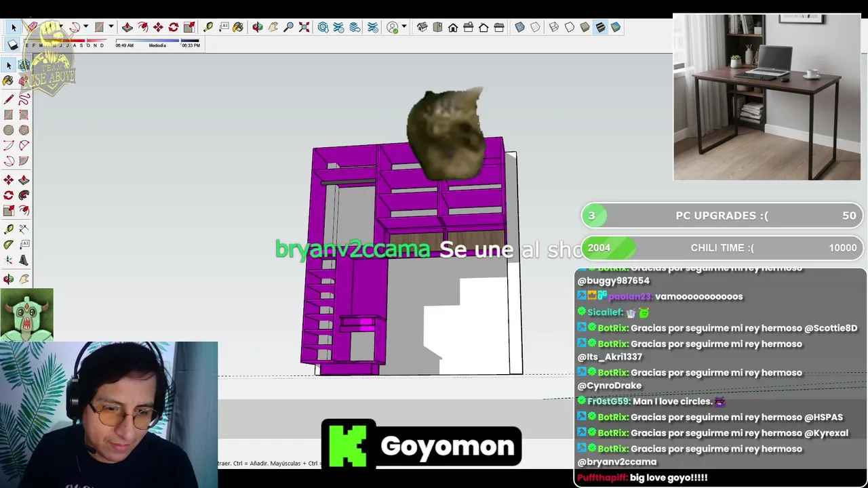
Task: Click the @Kyrexal mention in chat
Action: point(826,433)
